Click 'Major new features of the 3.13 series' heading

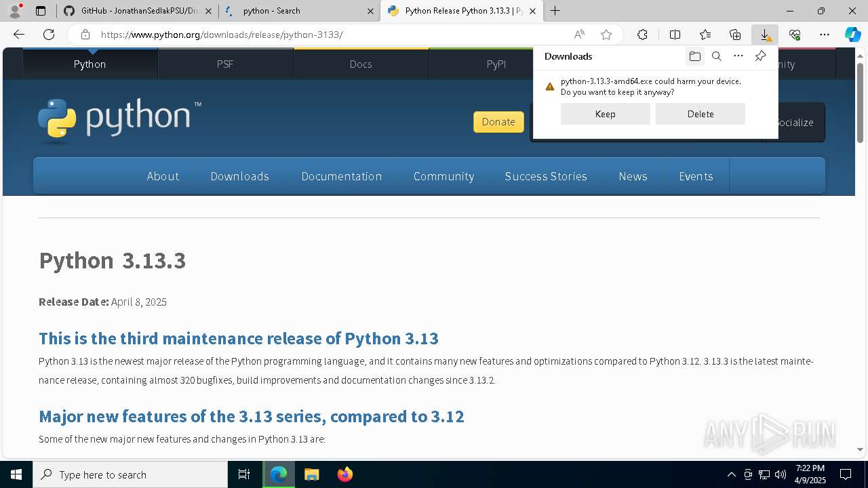[x=252, y=416]
